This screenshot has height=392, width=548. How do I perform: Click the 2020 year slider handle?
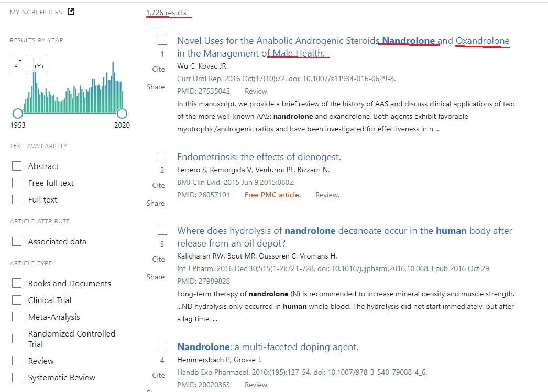122,114
